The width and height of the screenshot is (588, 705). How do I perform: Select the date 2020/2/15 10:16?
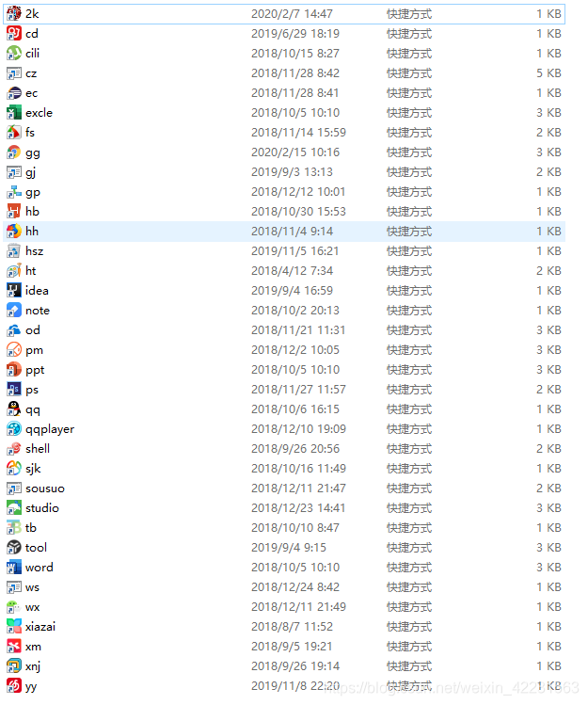(x=295, y=152)
